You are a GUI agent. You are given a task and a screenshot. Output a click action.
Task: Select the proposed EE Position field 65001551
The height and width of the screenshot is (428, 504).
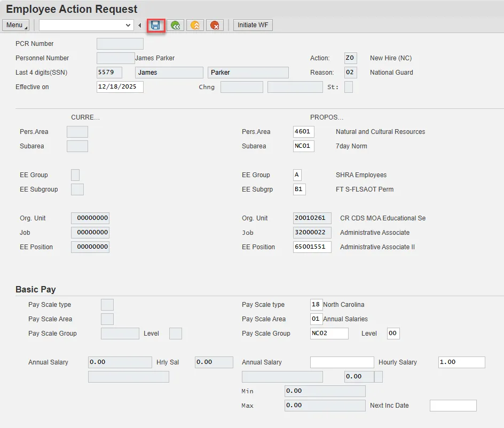point(312,247)
